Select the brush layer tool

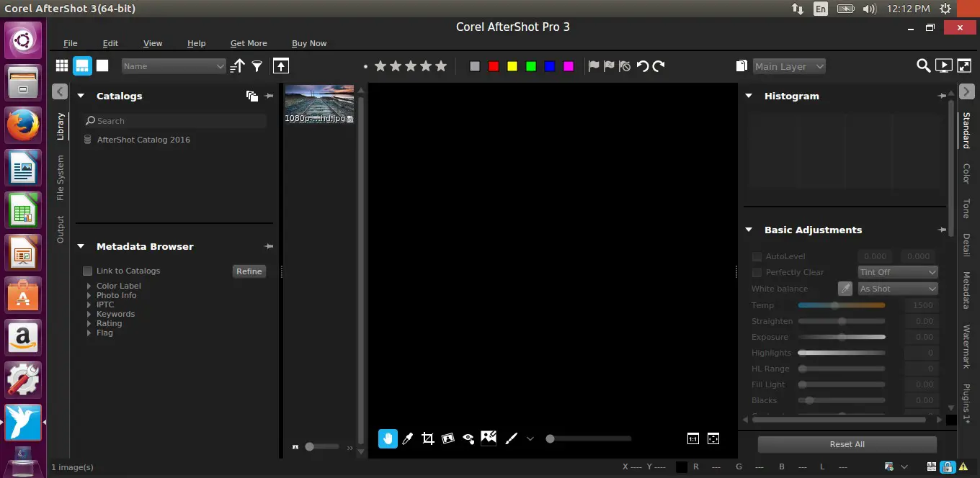tap(510, 438)
